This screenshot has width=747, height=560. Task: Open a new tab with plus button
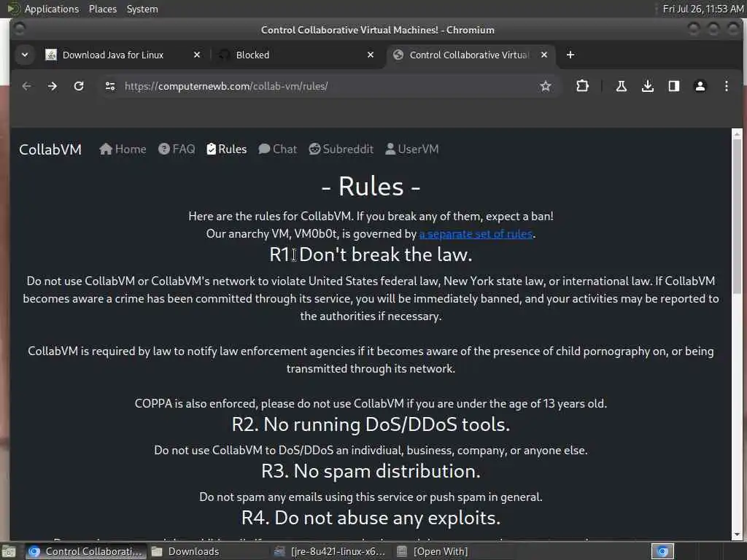coord(570,55)
